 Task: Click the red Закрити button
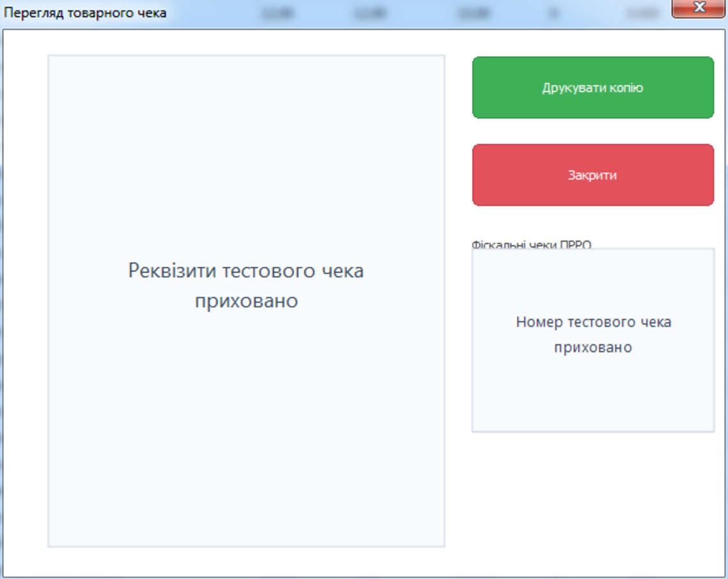pos(593,175)
